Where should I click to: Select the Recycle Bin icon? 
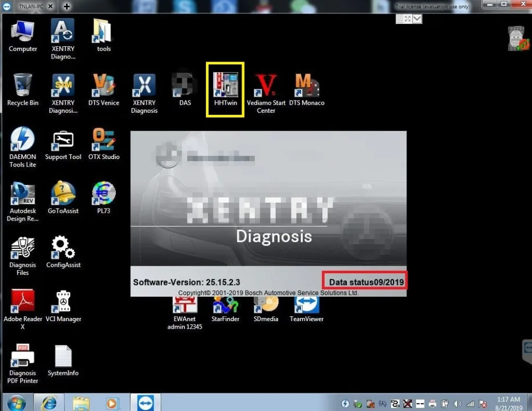pyautogui.click(x=23, y=88)
